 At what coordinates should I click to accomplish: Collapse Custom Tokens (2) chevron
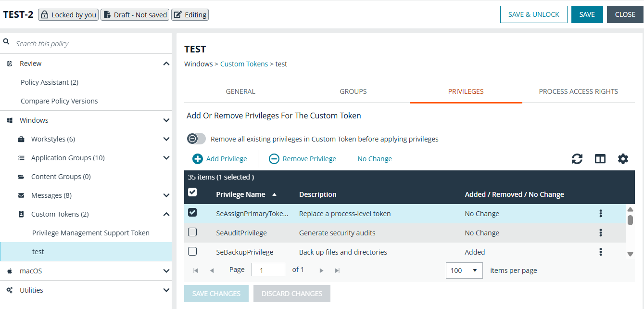(x=166, y=214)
